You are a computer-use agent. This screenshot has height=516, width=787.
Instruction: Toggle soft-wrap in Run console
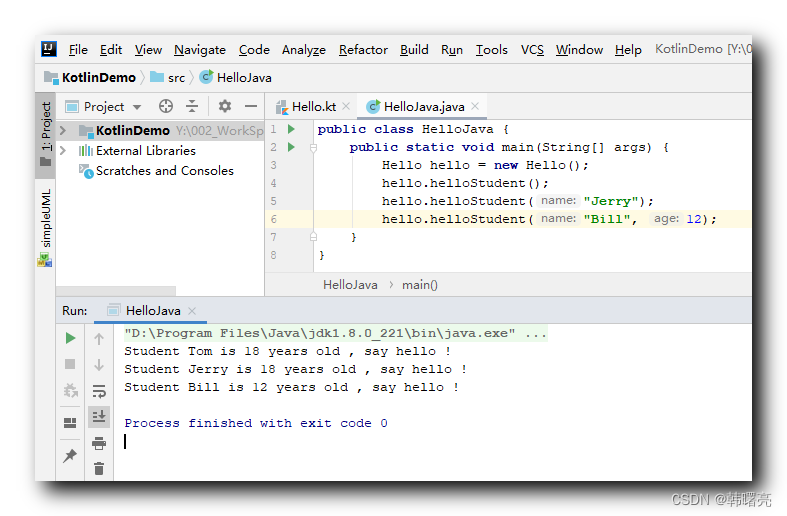click(99, 391)
